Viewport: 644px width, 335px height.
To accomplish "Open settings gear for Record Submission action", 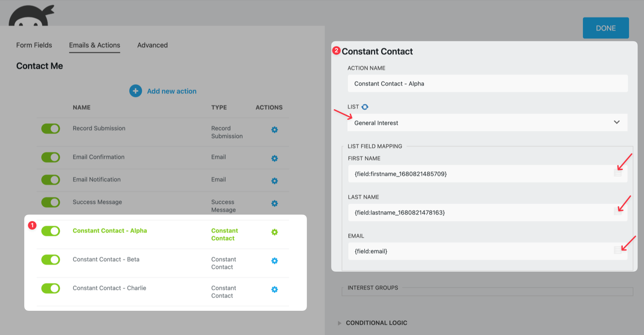I will coord(275,130).
